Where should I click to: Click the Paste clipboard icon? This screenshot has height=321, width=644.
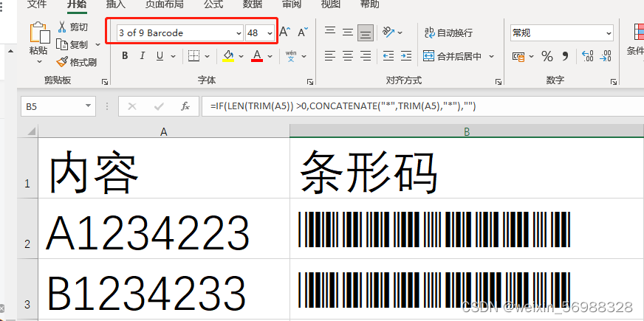[x=40, y=32]
